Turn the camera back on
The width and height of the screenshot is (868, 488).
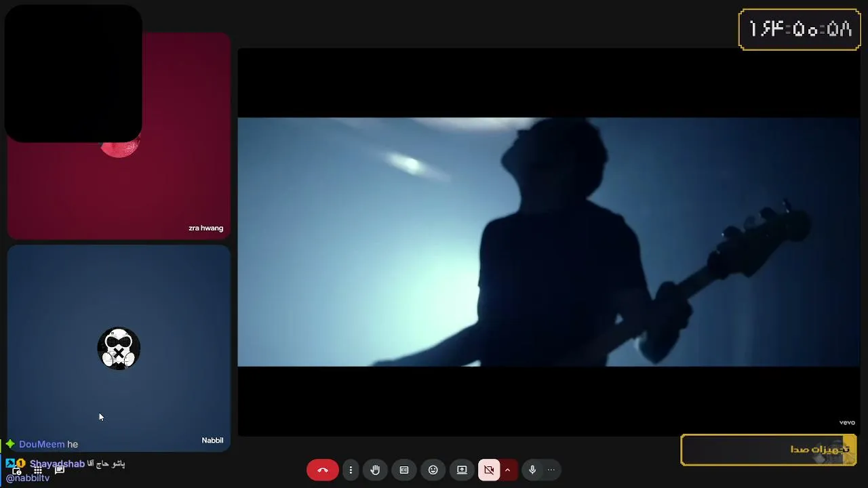pos(489,470)
